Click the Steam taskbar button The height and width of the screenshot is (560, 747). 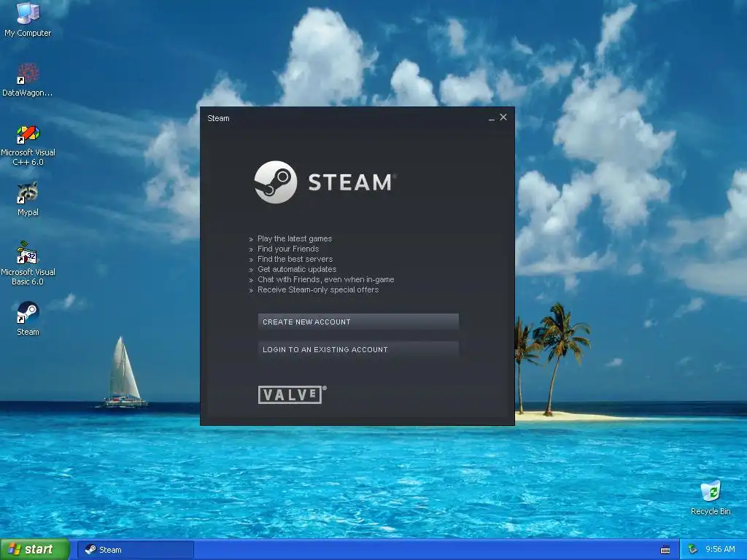[136, 550]
